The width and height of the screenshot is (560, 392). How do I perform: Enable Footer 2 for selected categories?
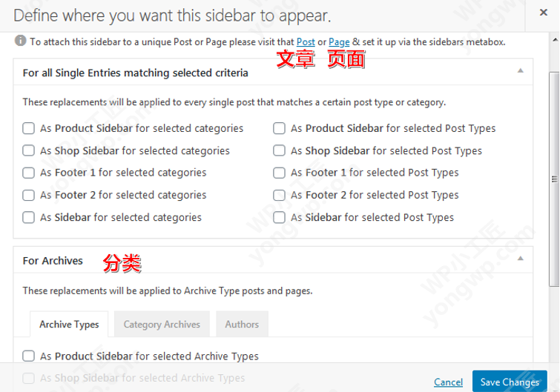[29, 195]
